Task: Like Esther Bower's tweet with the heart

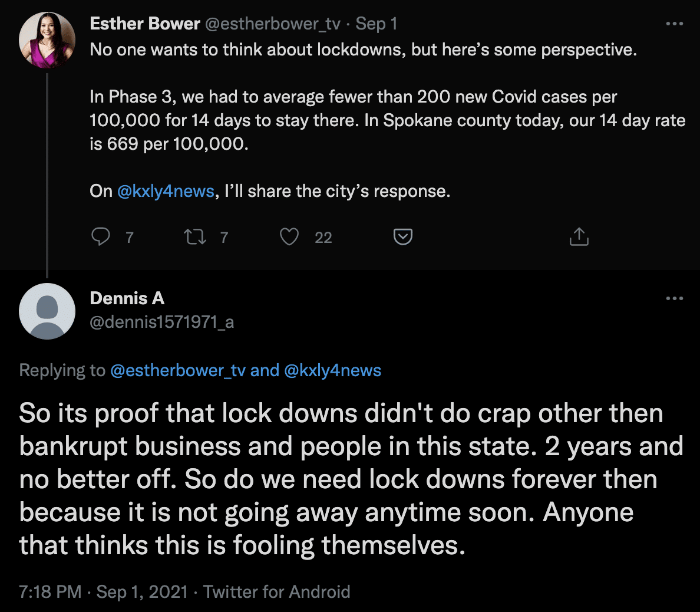Action: (x=289, y=236)
